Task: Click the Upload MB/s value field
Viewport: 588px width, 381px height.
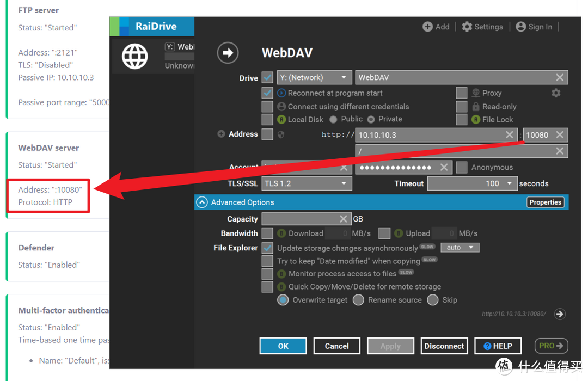Action: tap(444, 233)
